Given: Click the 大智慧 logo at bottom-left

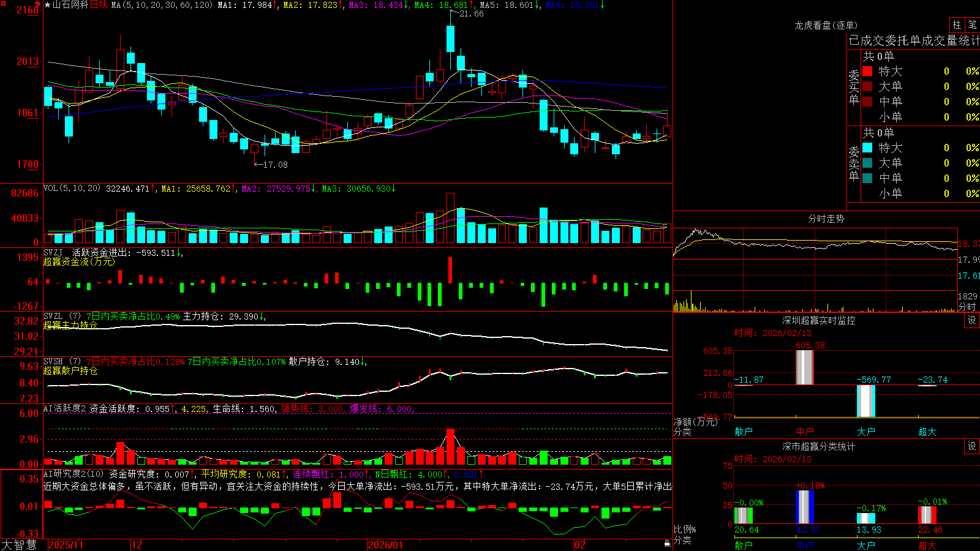Looking at the screenshot, I should [x=19, y=545].
